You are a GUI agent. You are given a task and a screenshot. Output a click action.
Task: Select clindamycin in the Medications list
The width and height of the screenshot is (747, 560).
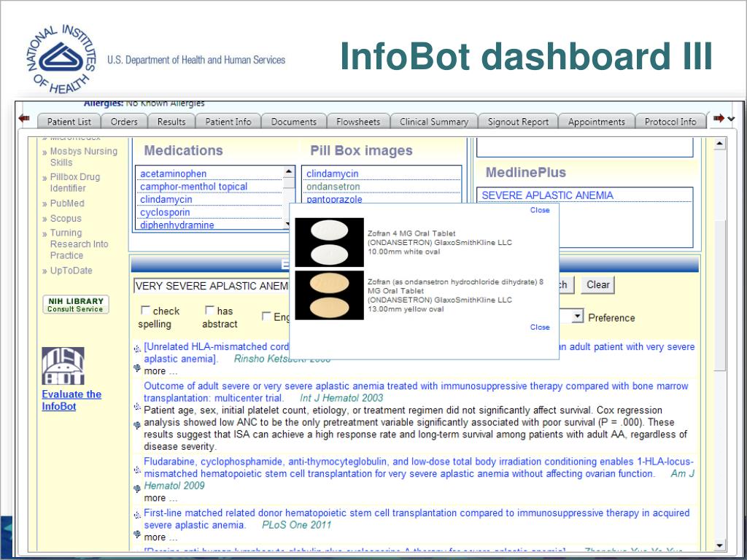tap(166, 200)
